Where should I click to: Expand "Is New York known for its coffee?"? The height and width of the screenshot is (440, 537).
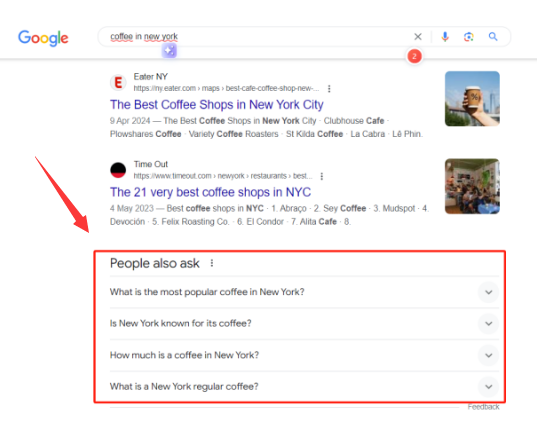[x=304, y=324]
